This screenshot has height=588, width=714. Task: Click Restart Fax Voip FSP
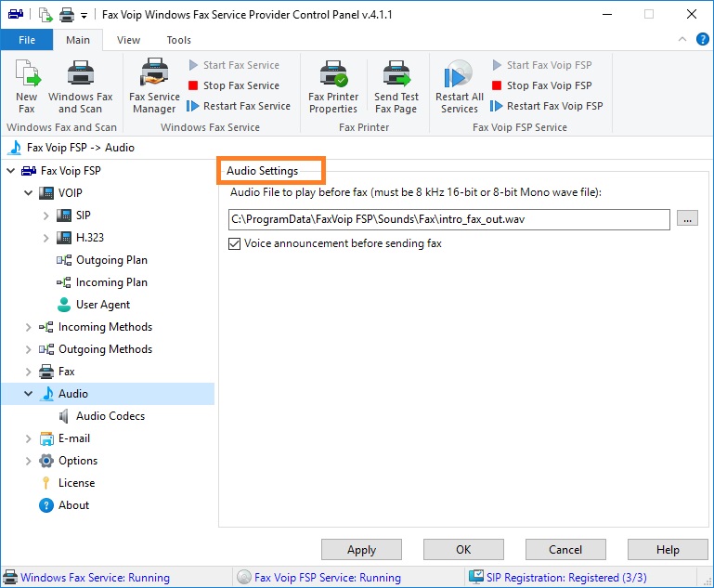pos(547,106)
